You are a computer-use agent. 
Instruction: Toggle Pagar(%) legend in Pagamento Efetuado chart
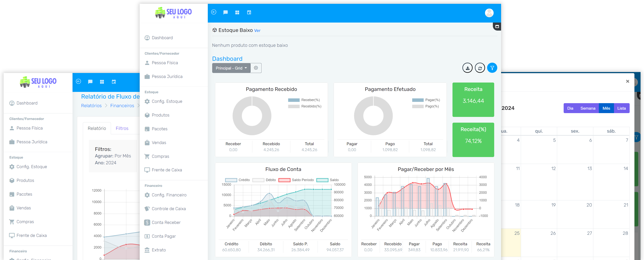pos(426,100)
